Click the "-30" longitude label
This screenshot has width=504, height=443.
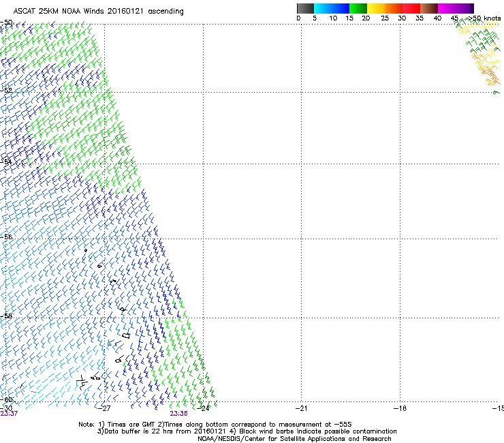pos(6,408)
